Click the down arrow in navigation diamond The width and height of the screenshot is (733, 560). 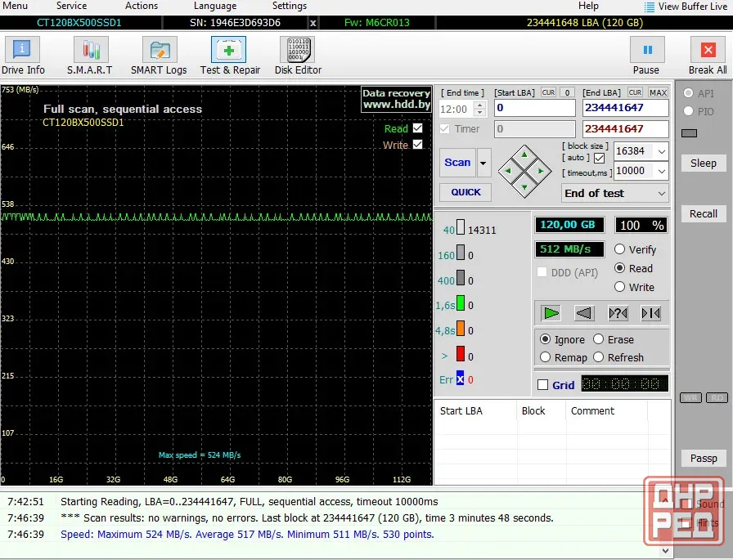(524, 187)
